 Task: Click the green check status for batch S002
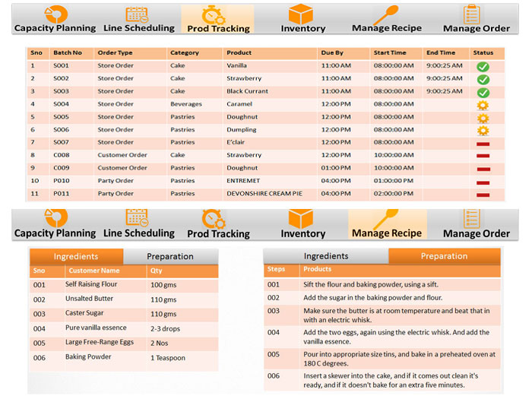pos(483,80)
